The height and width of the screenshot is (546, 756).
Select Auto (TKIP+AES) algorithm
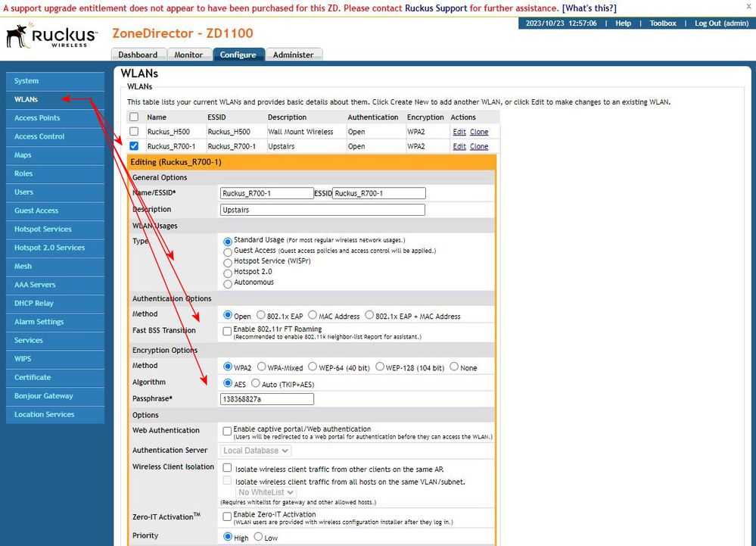point(255,383)
